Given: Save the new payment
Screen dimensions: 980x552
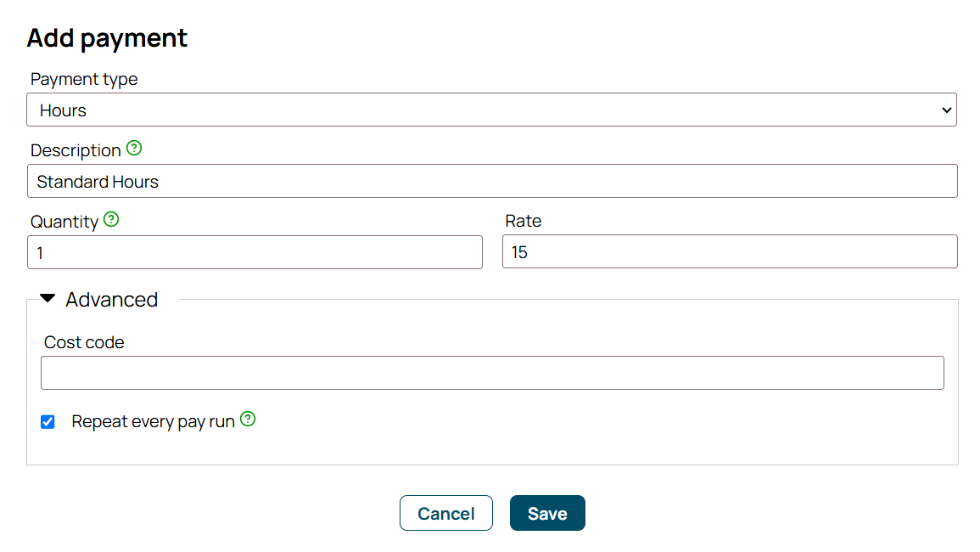Looking at the screenshot, I should (547, 513).
